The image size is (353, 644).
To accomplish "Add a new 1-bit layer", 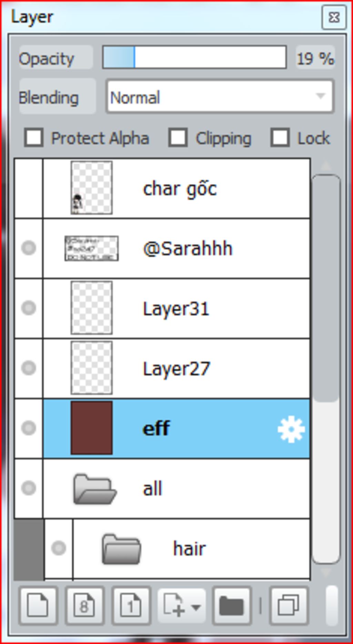I will click(131, 606).
